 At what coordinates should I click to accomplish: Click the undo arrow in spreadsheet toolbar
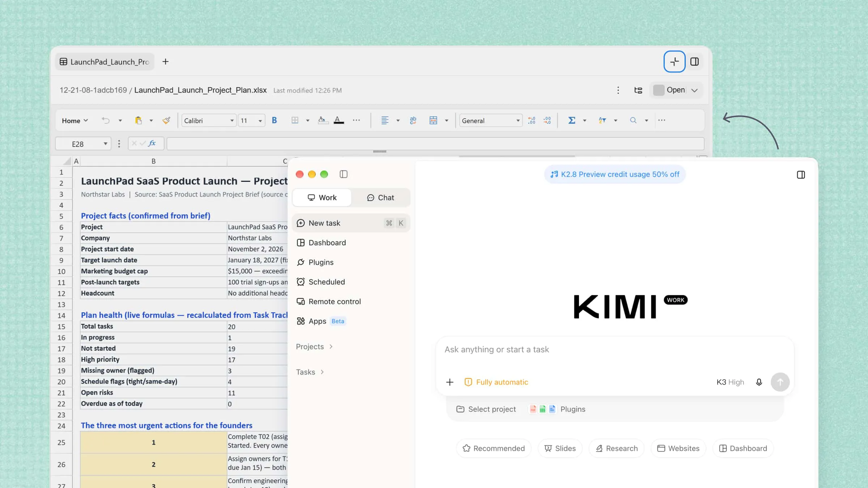tap(105, 120)
